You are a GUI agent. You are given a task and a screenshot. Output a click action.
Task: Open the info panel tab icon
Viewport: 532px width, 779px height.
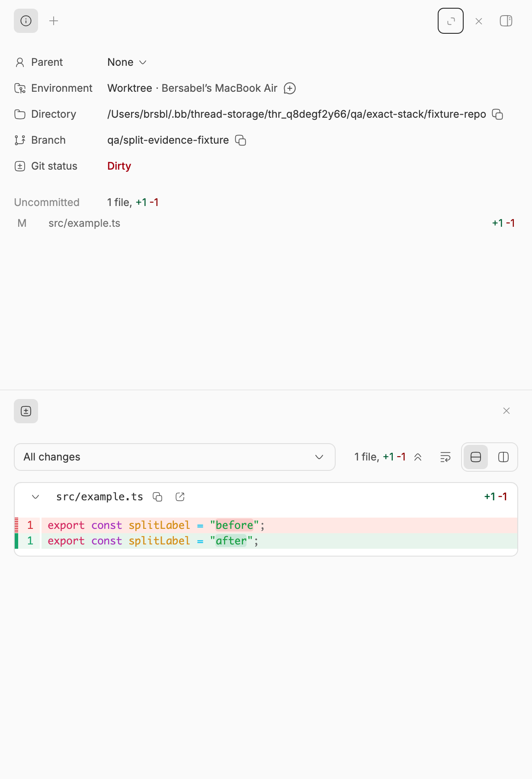(x=26, y=21)
